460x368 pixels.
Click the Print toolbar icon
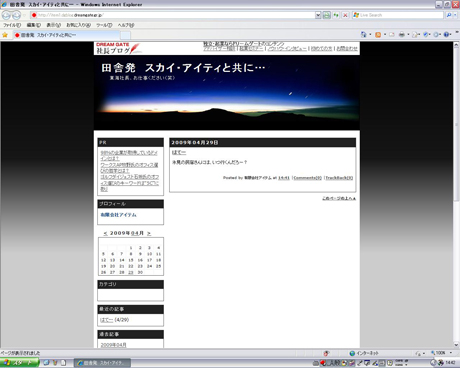click(402, 34)
